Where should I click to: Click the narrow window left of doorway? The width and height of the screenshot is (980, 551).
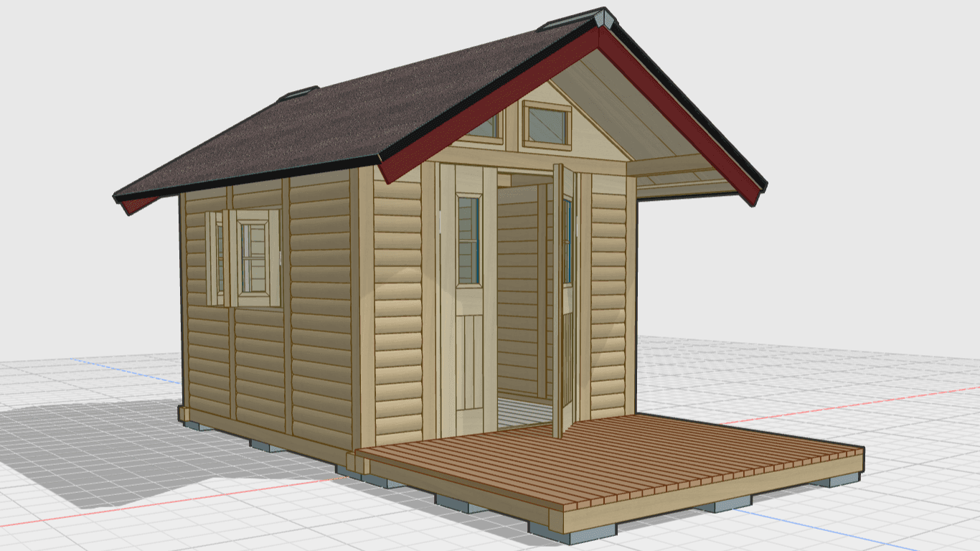click(468, 240)
